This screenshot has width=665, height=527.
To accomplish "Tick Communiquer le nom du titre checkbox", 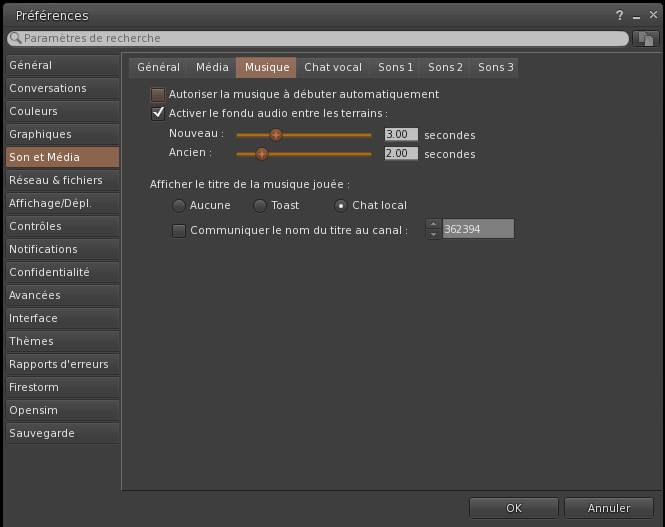I will point(179,231).
